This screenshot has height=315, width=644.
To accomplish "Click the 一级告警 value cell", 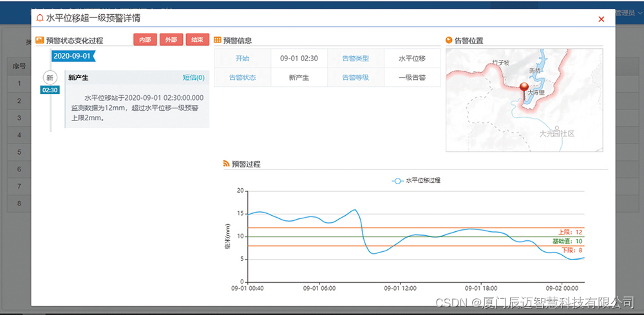I will click(x=412, y=77).
